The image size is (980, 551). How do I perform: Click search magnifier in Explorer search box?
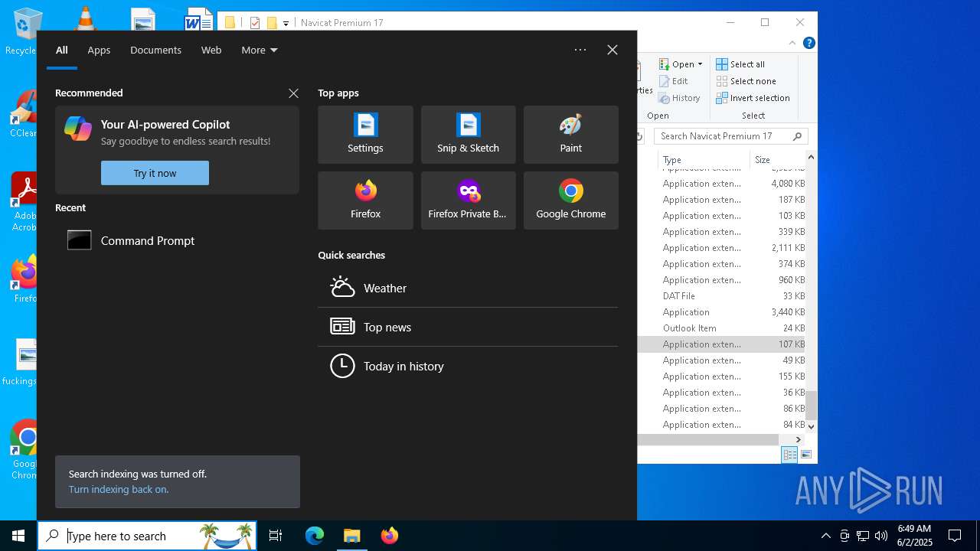(x=797, y=136)
